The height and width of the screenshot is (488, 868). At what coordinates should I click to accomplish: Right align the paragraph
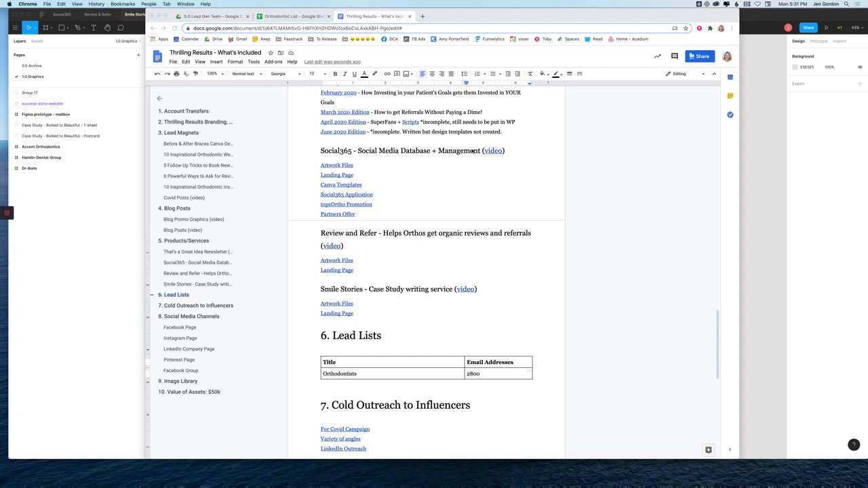point(441,74)
